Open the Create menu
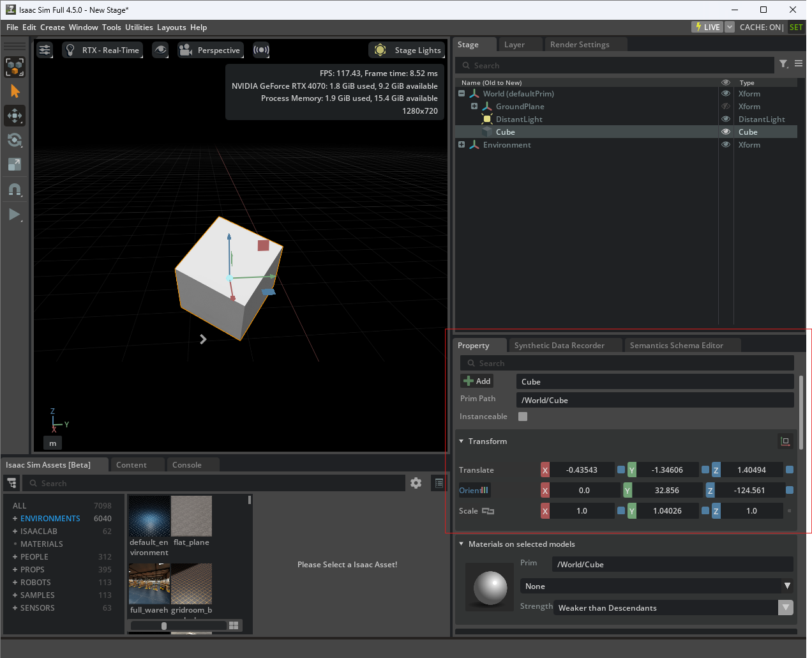The height and width of the screenshot is (658, 812). (x=52, y=27)
